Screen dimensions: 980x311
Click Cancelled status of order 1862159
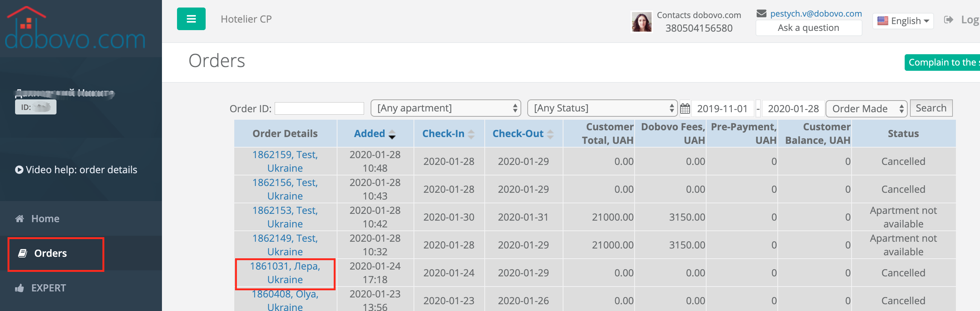tap(903, 162)
